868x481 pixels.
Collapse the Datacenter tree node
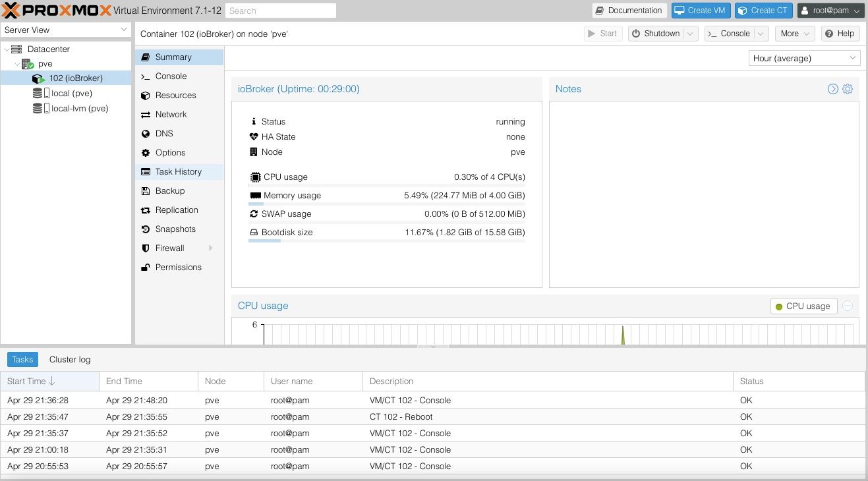(x=6, y=49)
